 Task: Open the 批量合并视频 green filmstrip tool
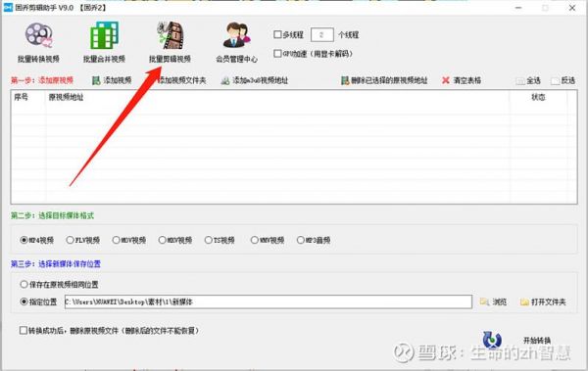click(x=104, y=35)
